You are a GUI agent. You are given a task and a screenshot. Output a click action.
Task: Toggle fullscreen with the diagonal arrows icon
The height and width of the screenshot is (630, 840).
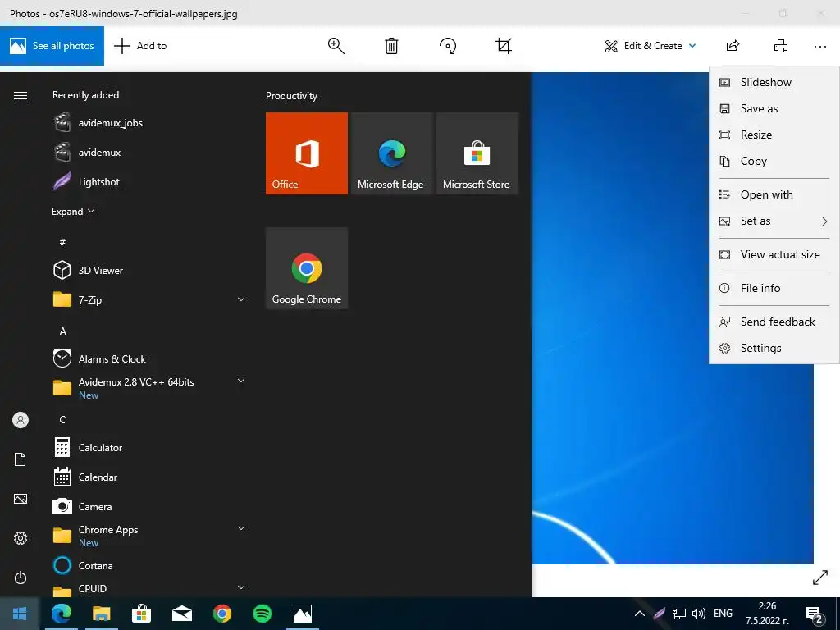tap(820, 577)
